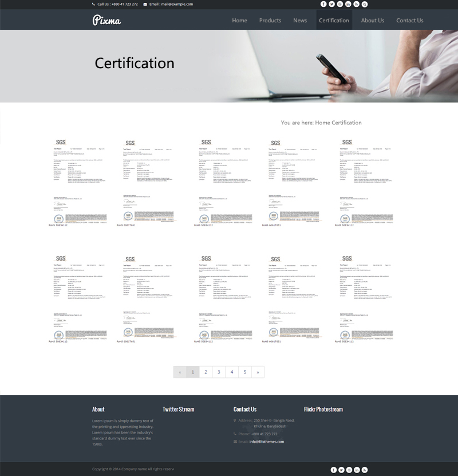The width and height of the screenshot is (458, 476).
Task: Navigate to the News page
Action: (x=300, y=21)
